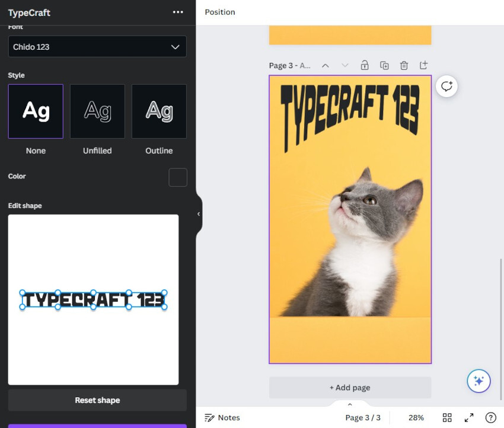Screen dimensions: 504x428
Task: Collapse the side panel with the arrow handle
Action: click(199, 214)
